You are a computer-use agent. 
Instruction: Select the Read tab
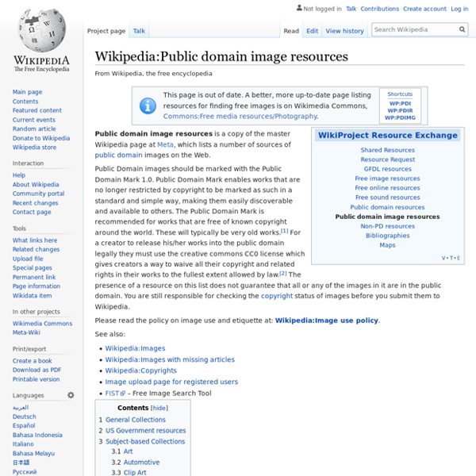291,31
